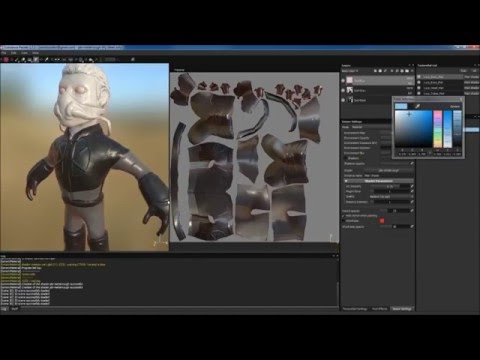
Task: Click the pencil icon beside the Wireframe opacity value
Action: pos(412,227)
